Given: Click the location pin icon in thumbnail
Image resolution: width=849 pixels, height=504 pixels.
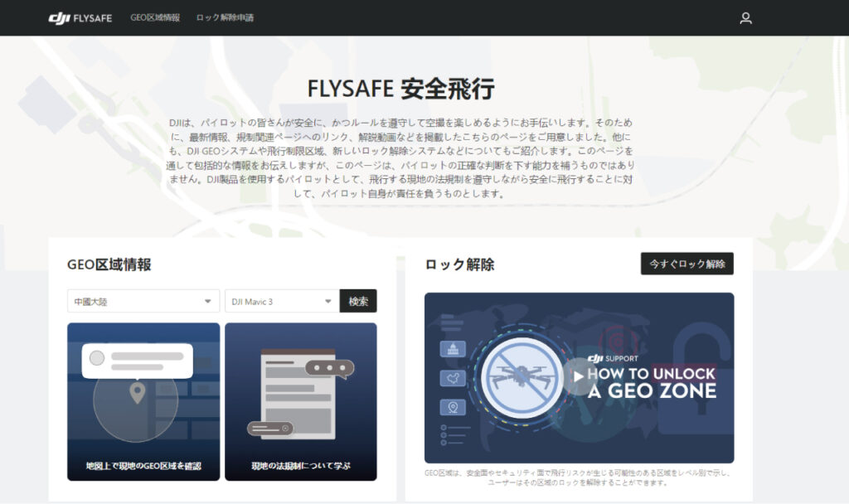Looking at the screenshot, I should click(x=452, y=407).
